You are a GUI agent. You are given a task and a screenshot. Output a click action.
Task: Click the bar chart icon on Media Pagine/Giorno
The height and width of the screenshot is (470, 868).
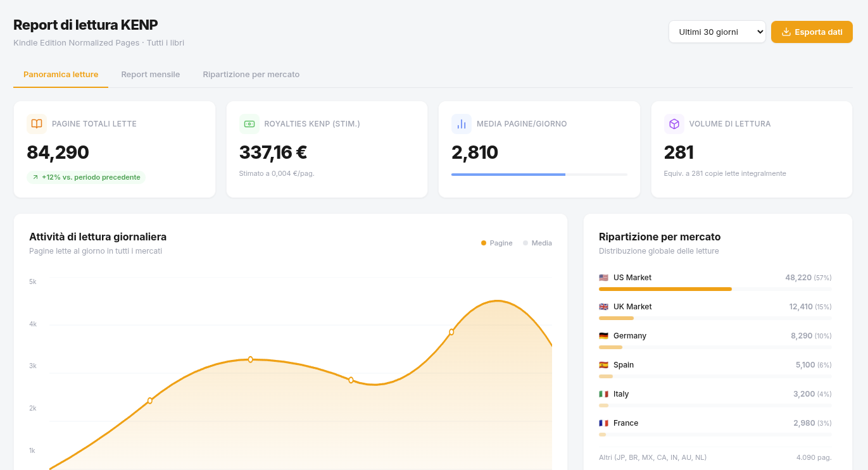coord(462,124)
